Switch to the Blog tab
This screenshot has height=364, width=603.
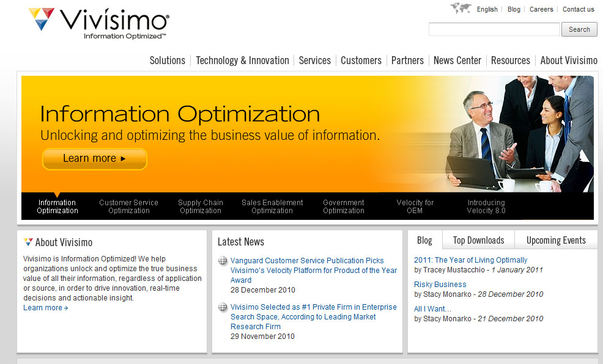[x=424, y=241]
